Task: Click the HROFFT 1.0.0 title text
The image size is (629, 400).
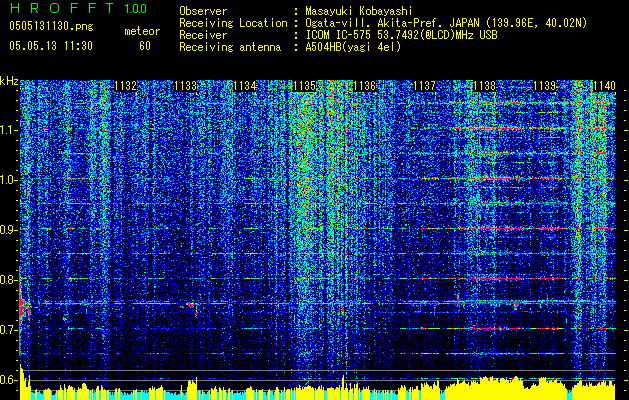Action: pos(79,8)
